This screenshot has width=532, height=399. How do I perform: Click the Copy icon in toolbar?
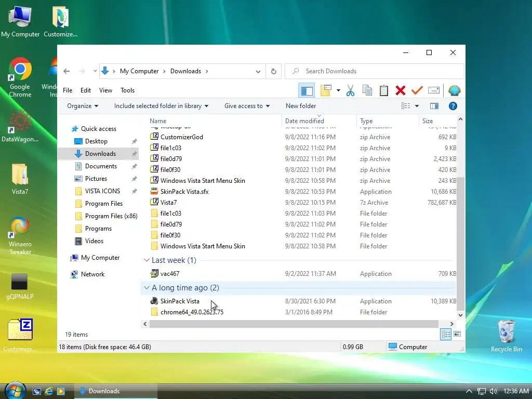(367, 90)
